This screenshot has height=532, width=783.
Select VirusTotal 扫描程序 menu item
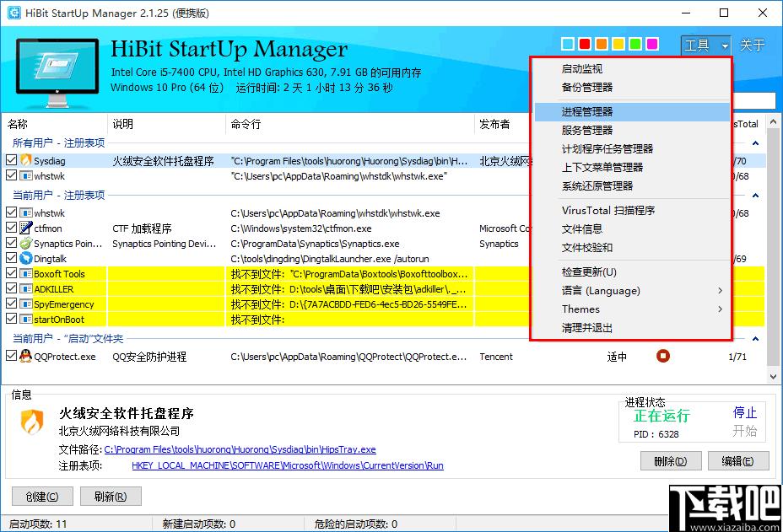click(631, 211)
